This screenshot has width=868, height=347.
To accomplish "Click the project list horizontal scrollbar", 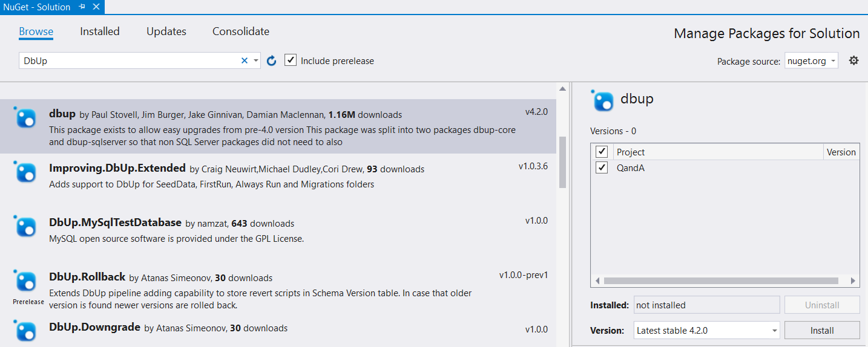I will tap(720, 281).
